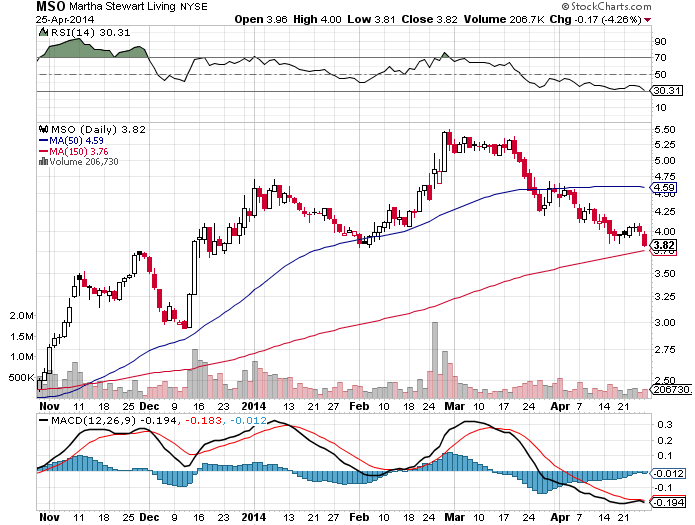Image resolution: width=695 pixels, height=525 pixels.
Task: Click the Chg -0.17 (-4.26%) value
Action: click(x=595, y=20)
